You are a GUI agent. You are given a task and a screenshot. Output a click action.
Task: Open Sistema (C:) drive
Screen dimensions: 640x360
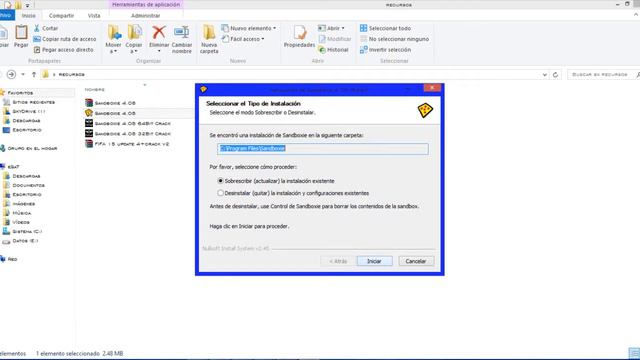tap(22, 231)
